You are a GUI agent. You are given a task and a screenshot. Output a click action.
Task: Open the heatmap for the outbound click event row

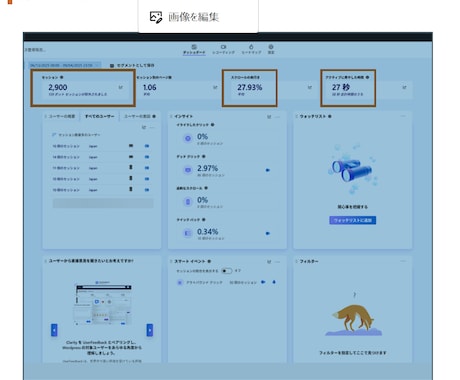pos(274,282)
